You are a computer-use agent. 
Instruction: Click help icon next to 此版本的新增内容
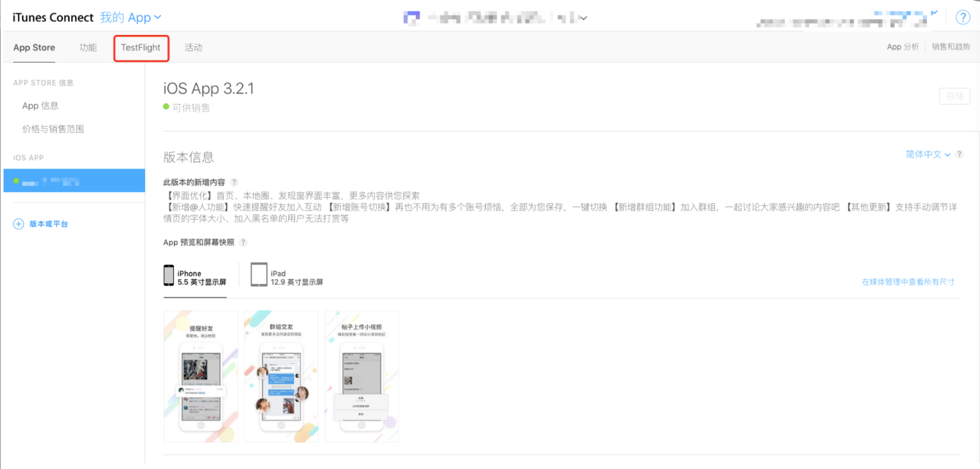[234, 182]
